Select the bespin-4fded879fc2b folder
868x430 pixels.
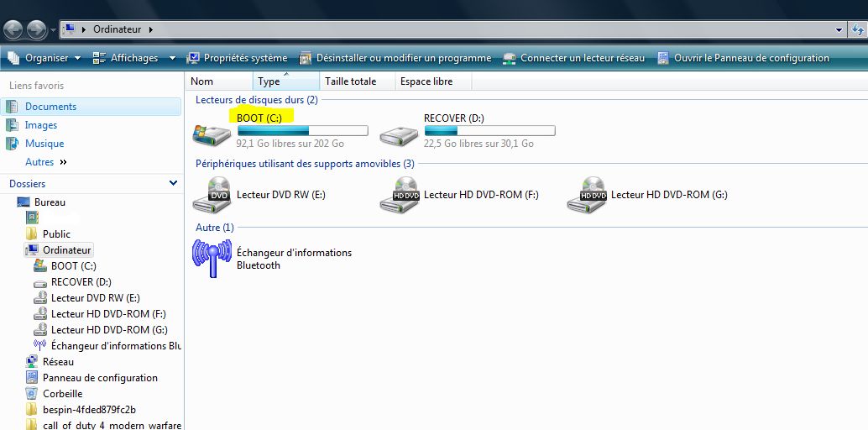[x=89, y=410]
